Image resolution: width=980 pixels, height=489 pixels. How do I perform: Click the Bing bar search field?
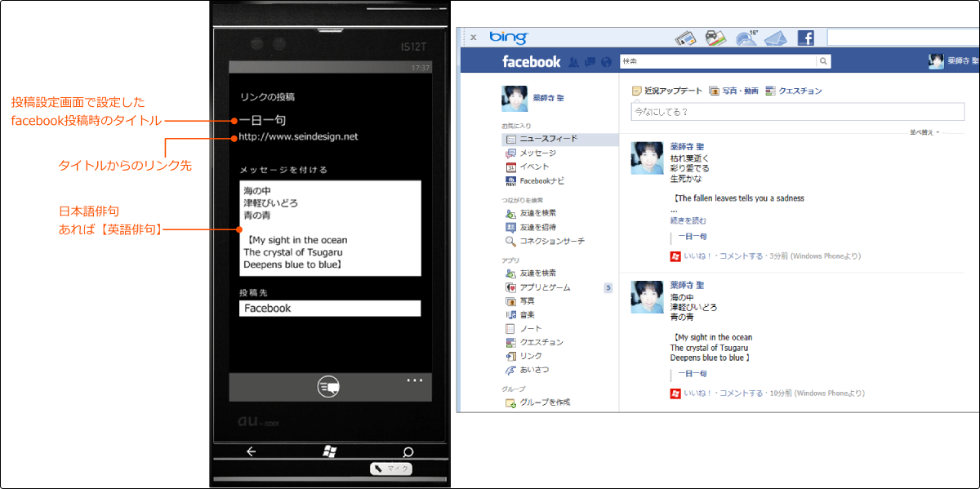(x=903, y=38)
